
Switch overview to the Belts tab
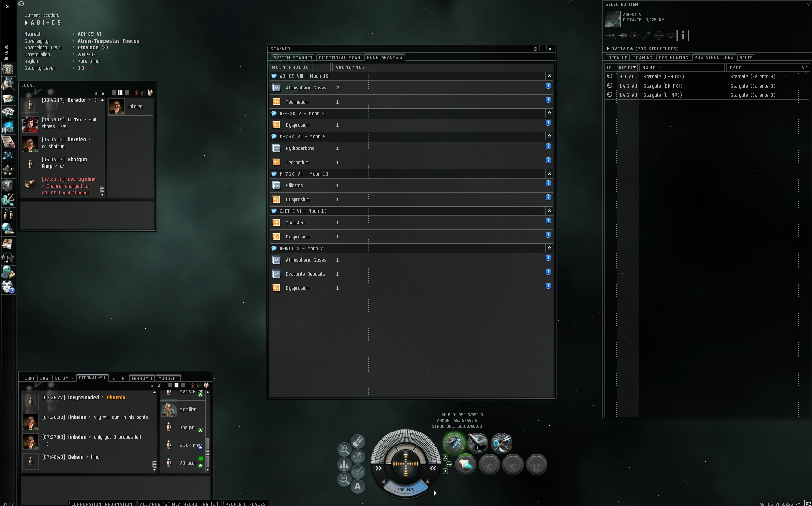(746, 58)
